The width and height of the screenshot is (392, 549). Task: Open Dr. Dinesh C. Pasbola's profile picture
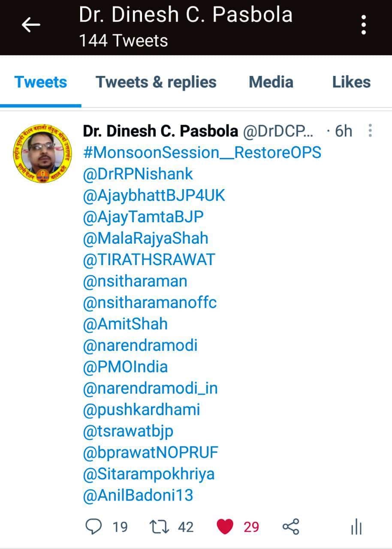[42, 153]
